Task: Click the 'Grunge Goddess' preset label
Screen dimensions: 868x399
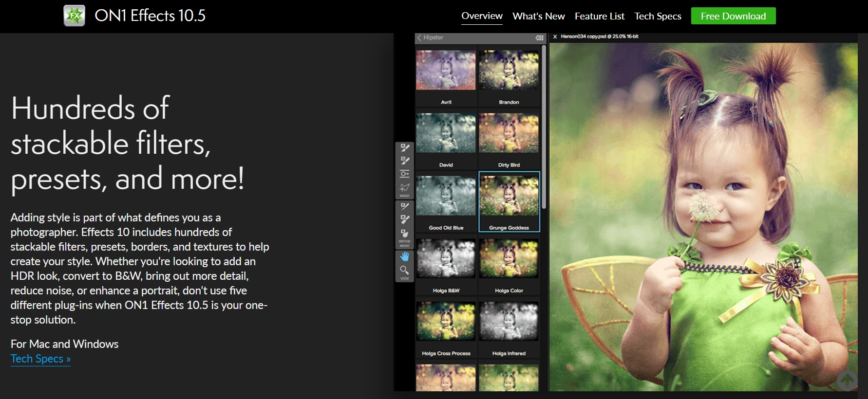Action: click(509, 228)
